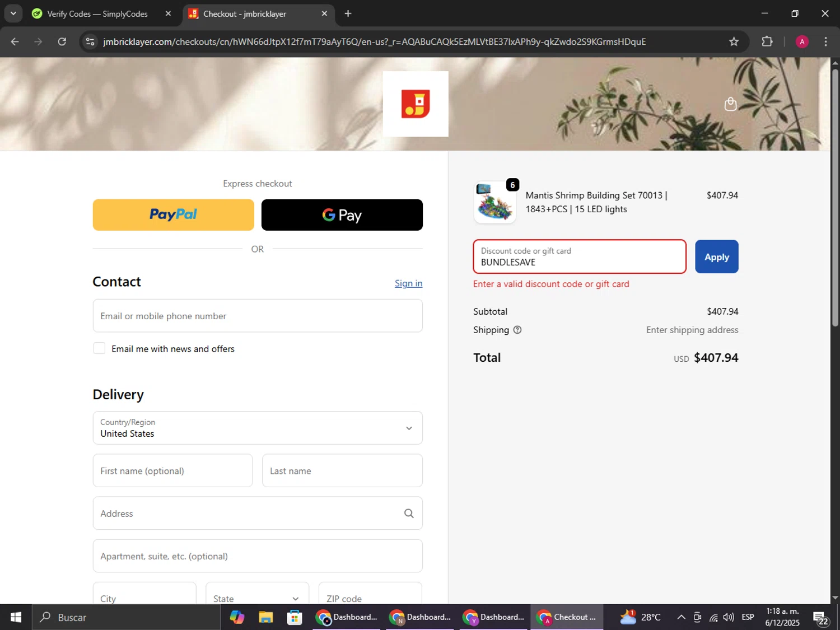
Task: Open the Chrome profile avatar
Action: click(x=802, y=41)
